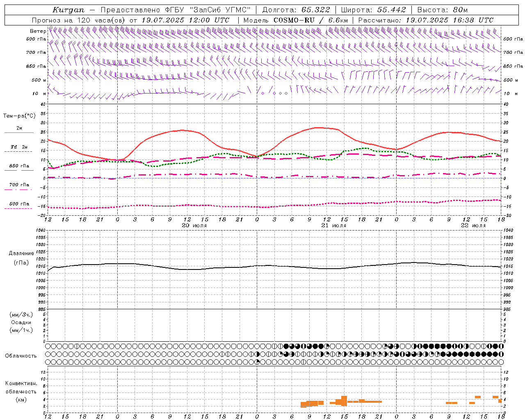
Task: Select the '850 гПа' temperature legend entry
Action: (x=19, y=166)
